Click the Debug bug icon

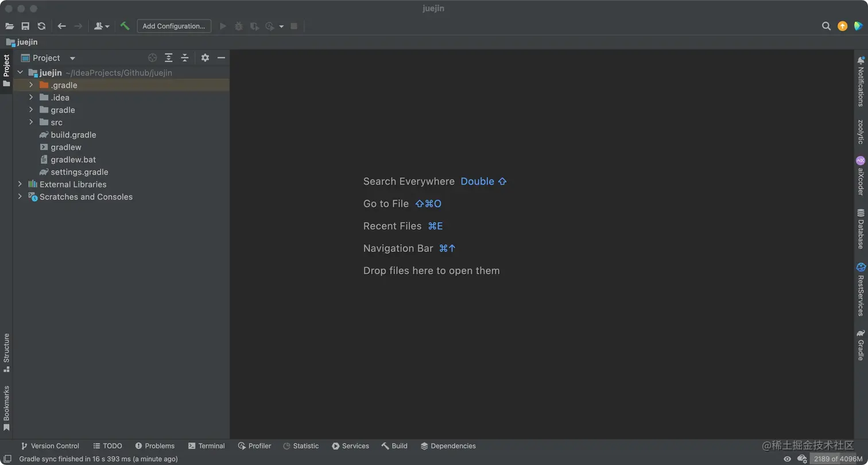click(x=239, y=26)
